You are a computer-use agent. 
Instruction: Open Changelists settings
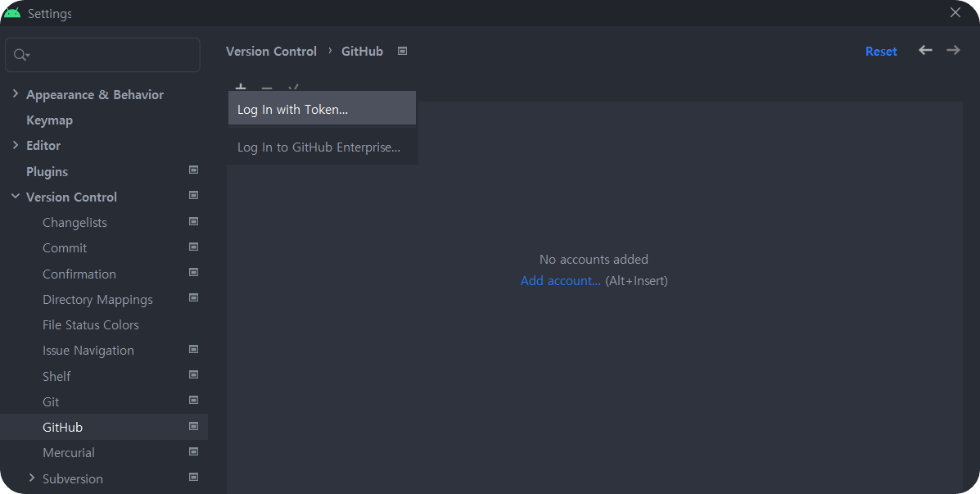[75, 223]
